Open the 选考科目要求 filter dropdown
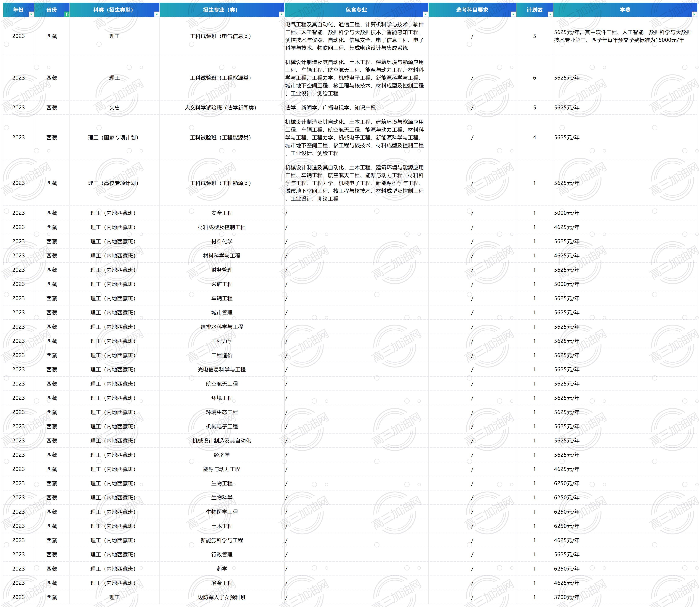 [x=513, y=14]
